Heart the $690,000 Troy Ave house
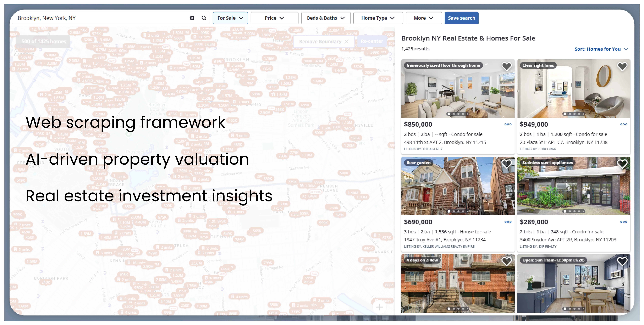This screenshot has width=644, height=325. 507,164
